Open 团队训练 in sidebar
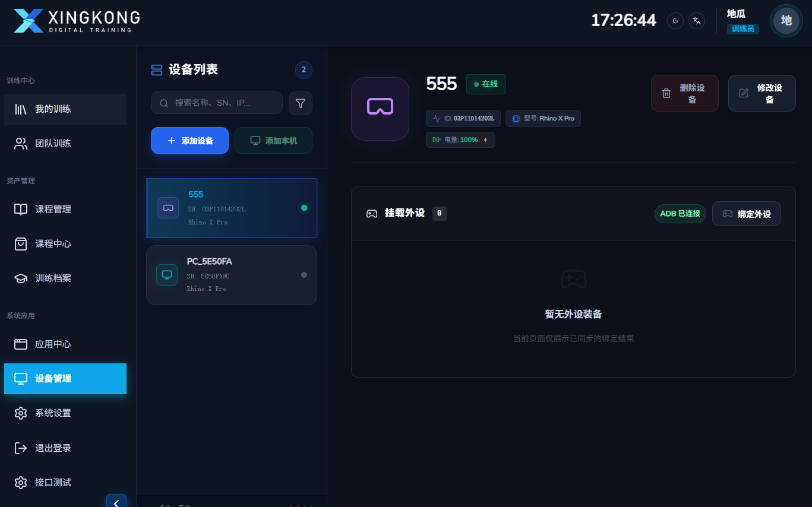This screenshot has width=812, height=507. pos(65,144)
